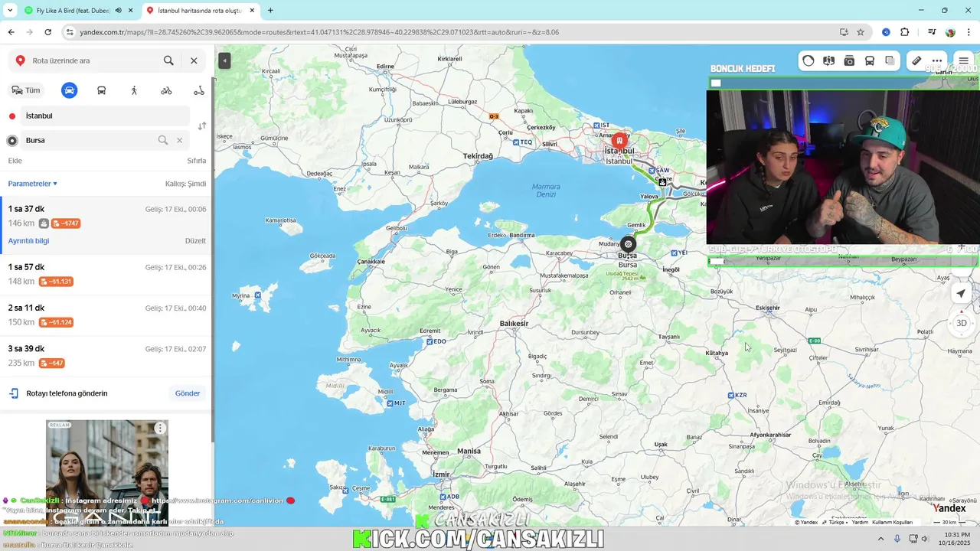Select the bus transit route mode
This screenshot has height=551, width=980.
coord(101,90)
